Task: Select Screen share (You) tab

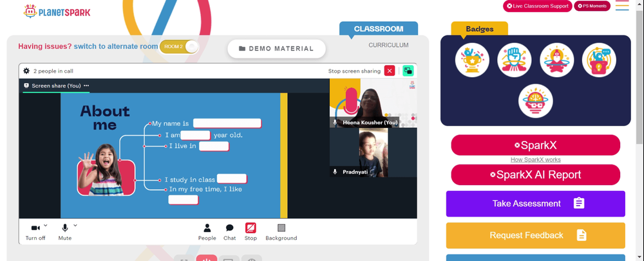Action: (56, 85)
